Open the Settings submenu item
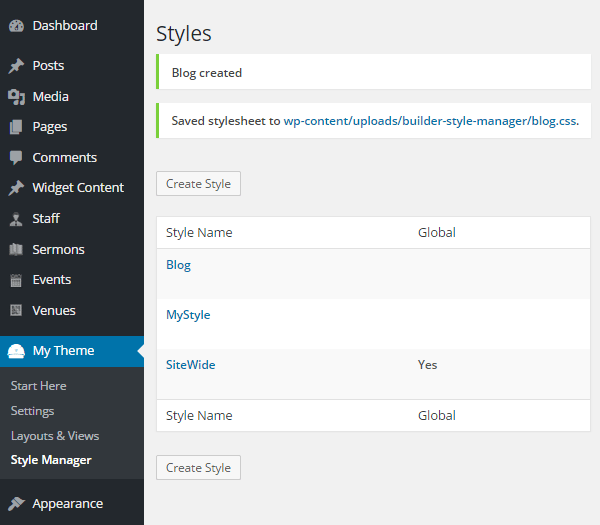 [33, 411]
